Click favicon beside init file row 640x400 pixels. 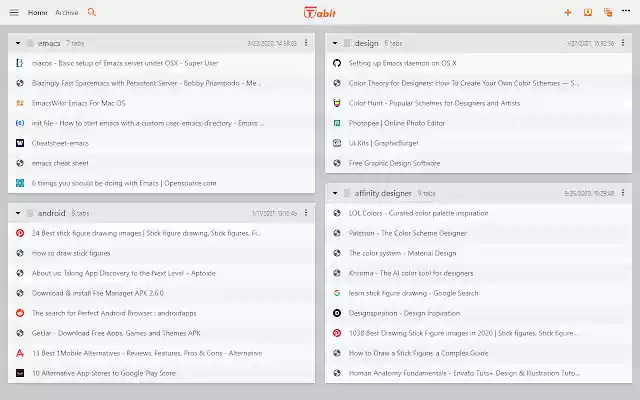tap(20, 123)
